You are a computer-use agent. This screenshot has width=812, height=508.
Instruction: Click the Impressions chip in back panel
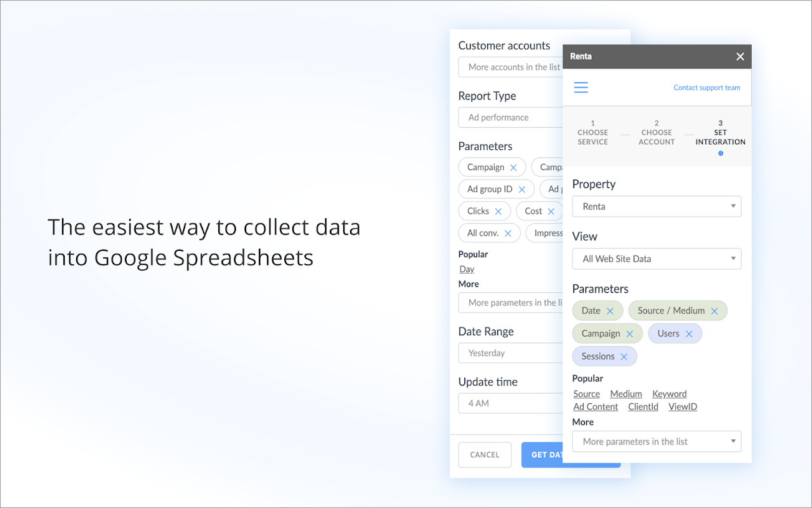point(544,233)
